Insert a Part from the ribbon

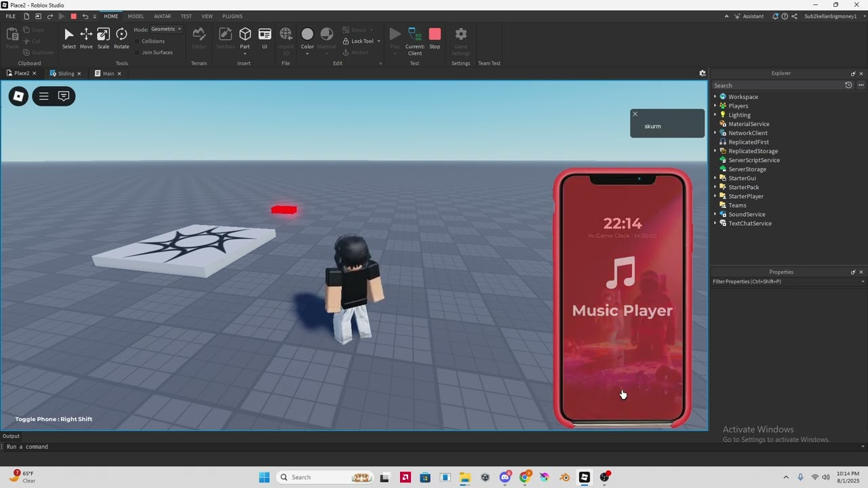pos(245,39)
